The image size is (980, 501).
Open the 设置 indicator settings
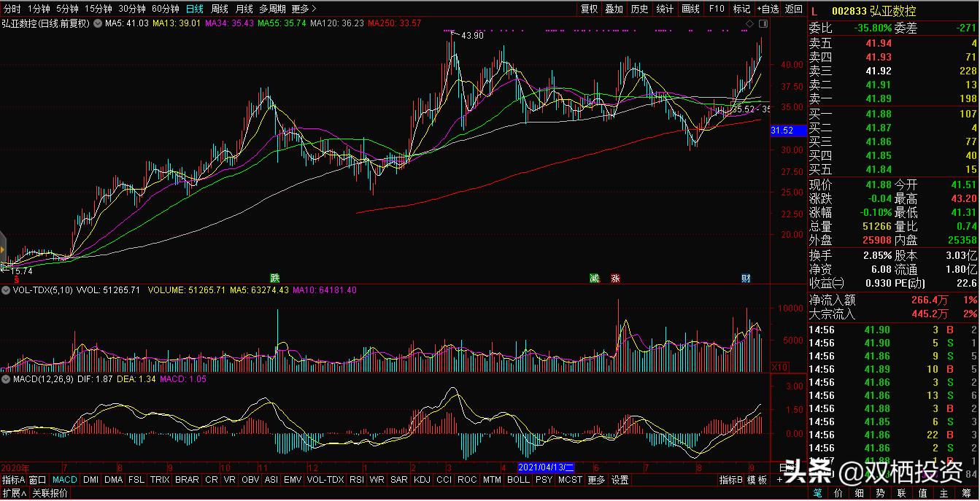coord(620,480)
